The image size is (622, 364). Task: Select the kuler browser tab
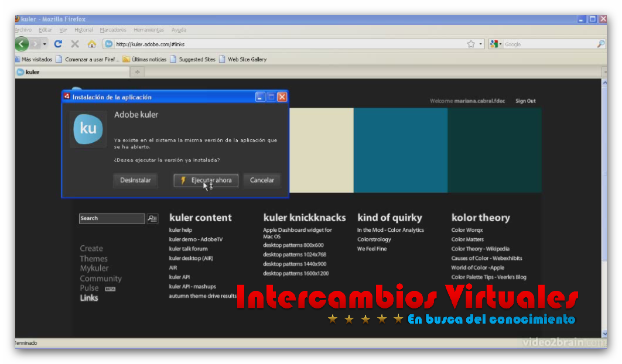pyautogui.click(x=32, y=72)
